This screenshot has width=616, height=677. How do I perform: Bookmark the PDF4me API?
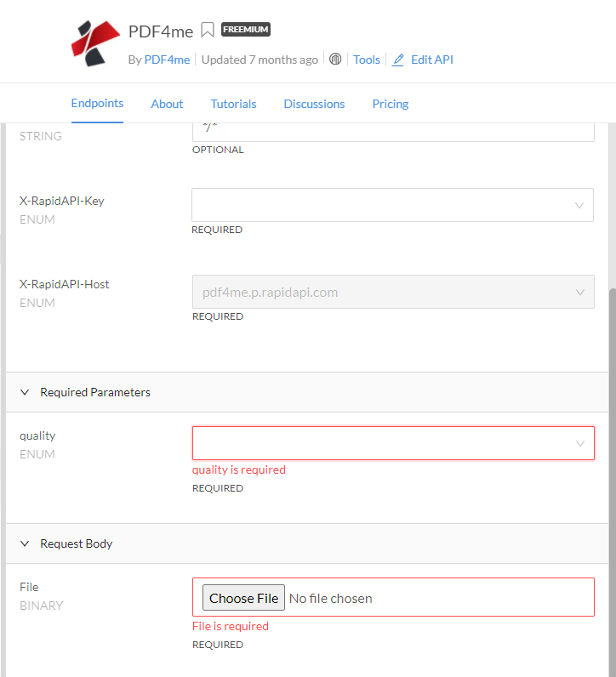[208, 30]
